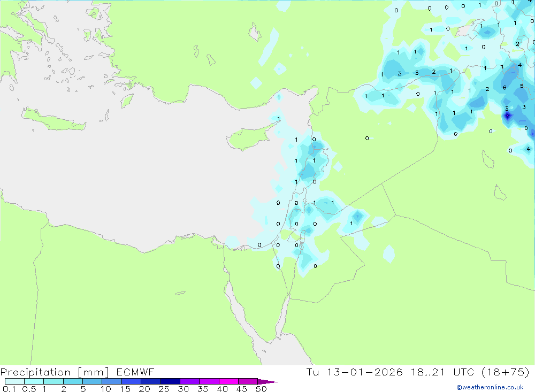Click the "0.1" legend scale label
This screenshot has width=535, height=392.
9,389
